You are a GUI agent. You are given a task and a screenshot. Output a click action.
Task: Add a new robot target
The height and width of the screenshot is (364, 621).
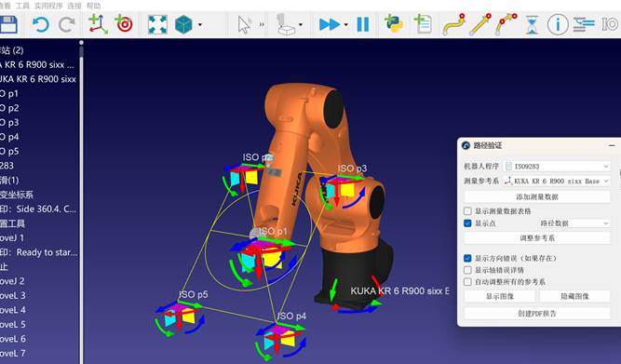pos(124,24)
